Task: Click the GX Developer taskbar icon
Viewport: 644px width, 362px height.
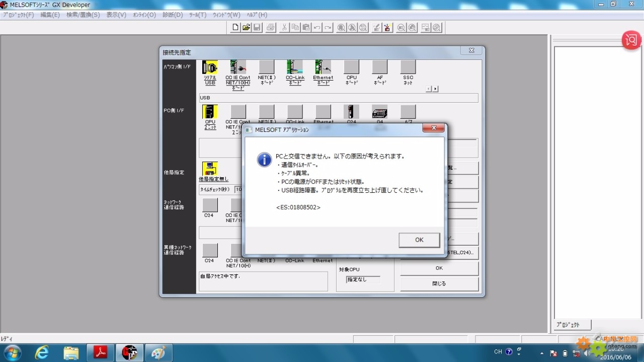Action: 130,353
